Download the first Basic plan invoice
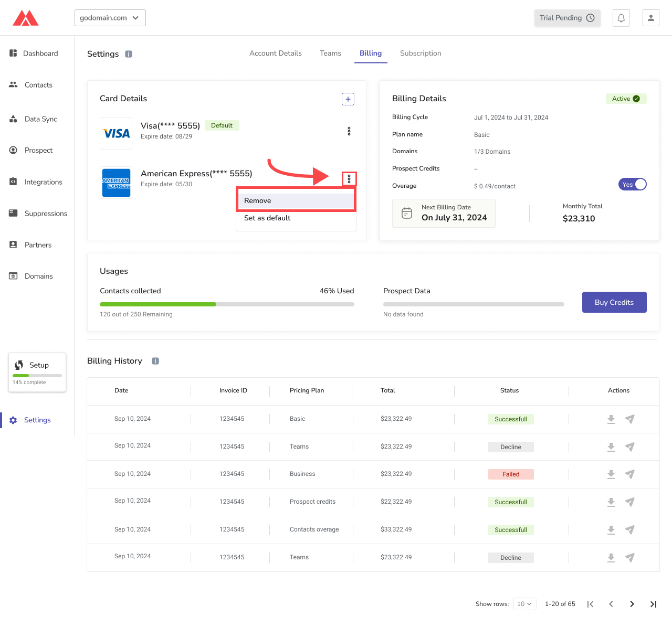This screenshot has width=672, height=627. coord(611,419)
